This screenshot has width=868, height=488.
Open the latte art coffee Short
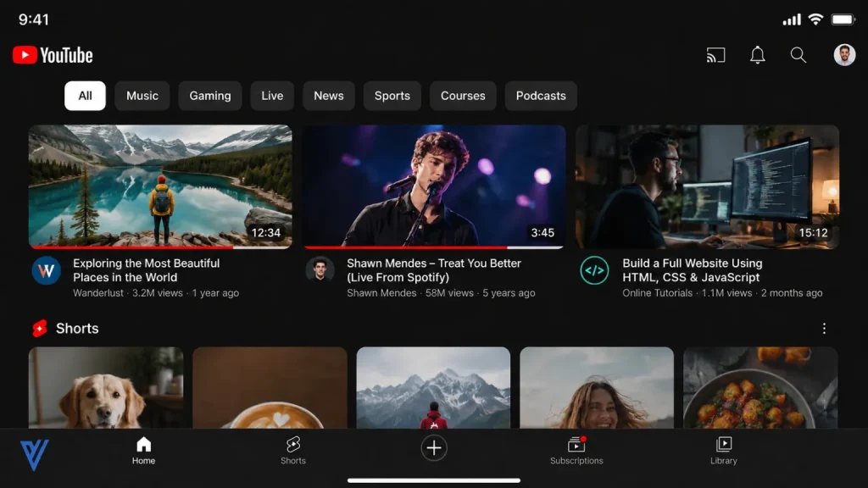tap(270, 387)
